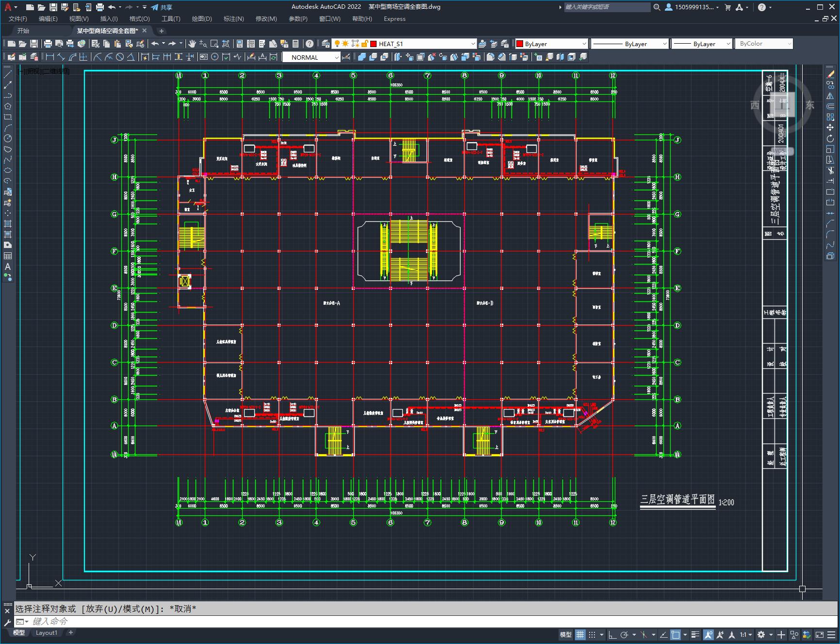Add new drawing tab with plus button
This screenshot has height=644, width=840.
coord(162,31)
